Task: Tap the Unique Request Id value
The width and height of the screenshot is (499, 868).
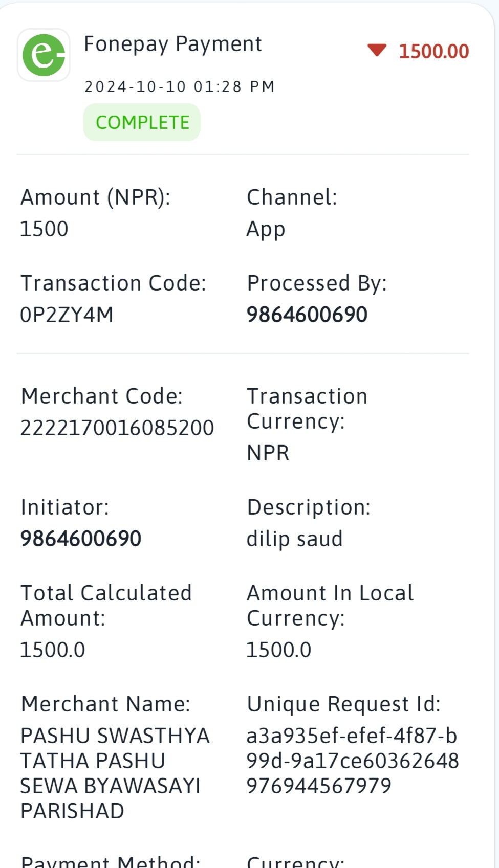Action: [353, 761]
